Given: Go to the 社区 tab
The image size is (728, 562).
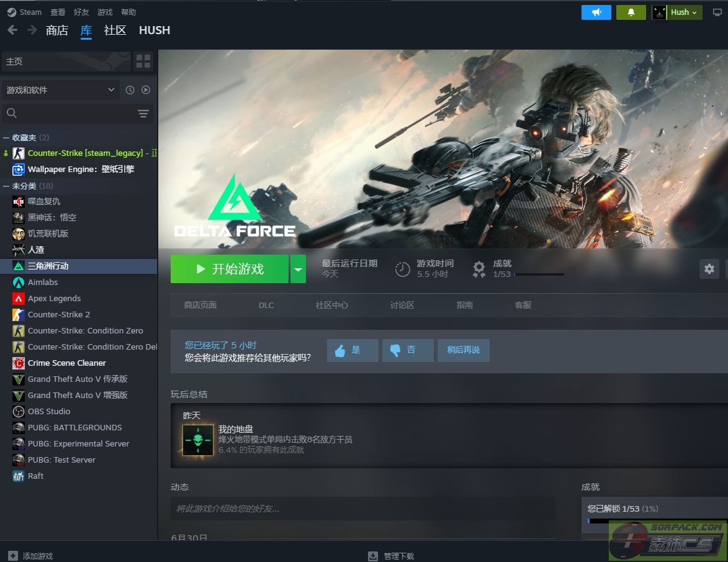Looking at the screenshot, I should (x=115, y=30).
